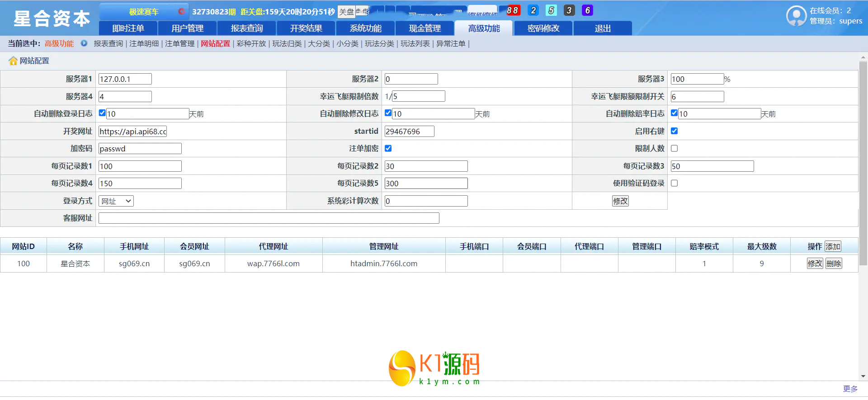The image size is (868, 400).
Task: Open 开奖结果 tab
Action: pyautogui.click(x=306, y=28)
